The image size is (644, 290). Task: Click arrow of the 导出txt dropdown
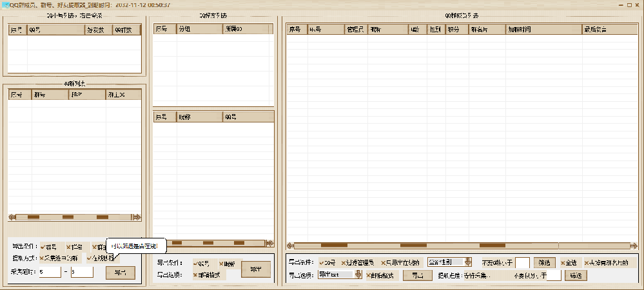[358, 275]
